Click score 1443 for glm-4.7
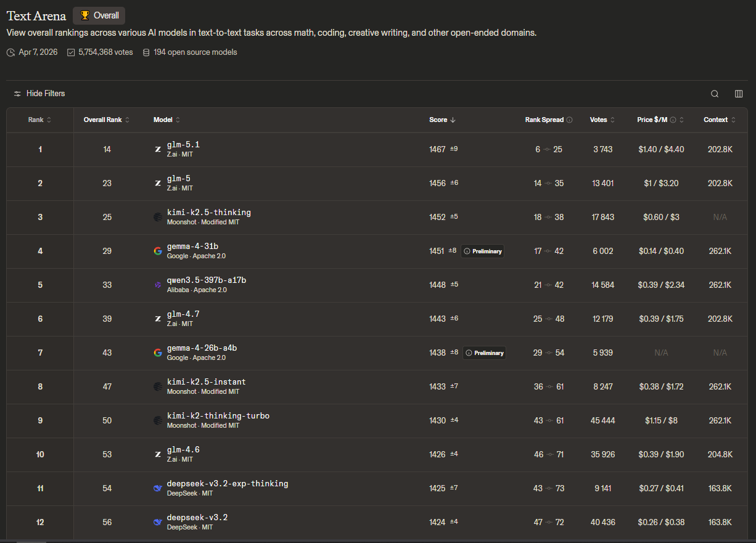 click(437, 319)
